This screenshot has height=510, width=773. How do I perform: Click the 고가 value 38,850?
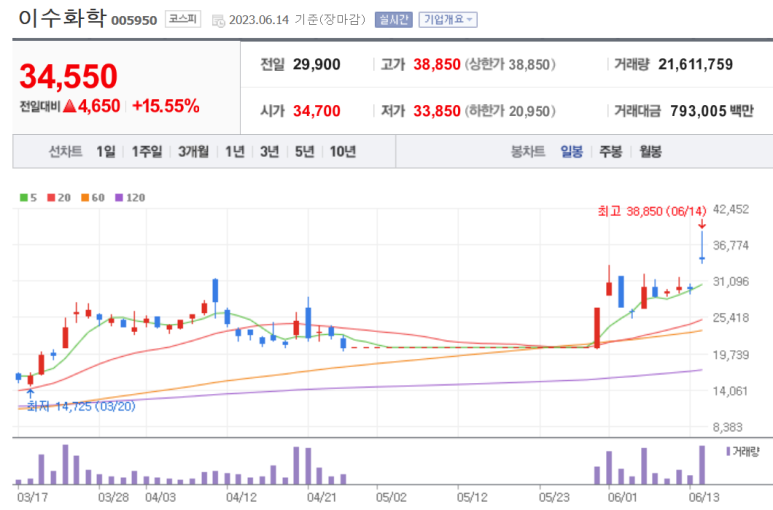tap(437, 65)
